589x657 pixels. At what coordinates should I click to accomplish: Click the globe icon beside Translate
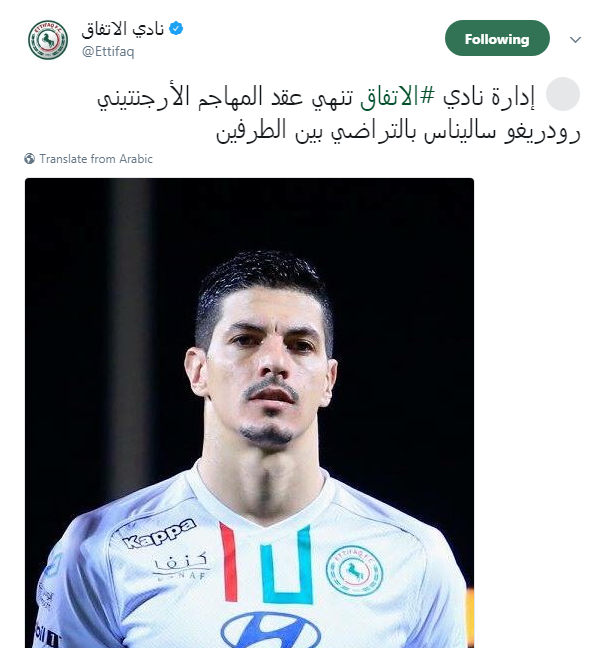tap(29, 159)
